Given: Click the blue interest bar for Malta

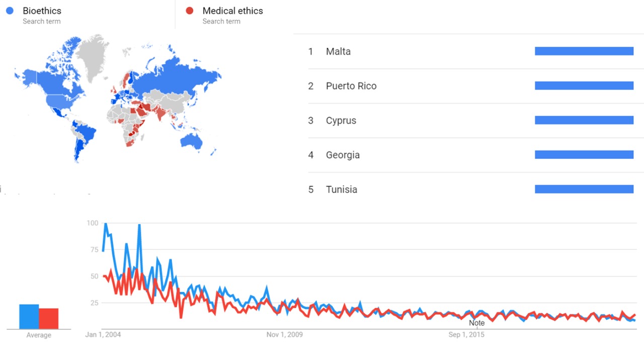Looking at the screenshot, I should click(x=584, y=51).
